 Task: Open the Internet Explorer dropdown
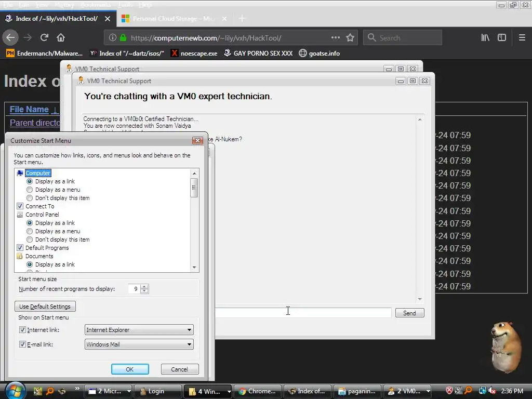(139, 329)
